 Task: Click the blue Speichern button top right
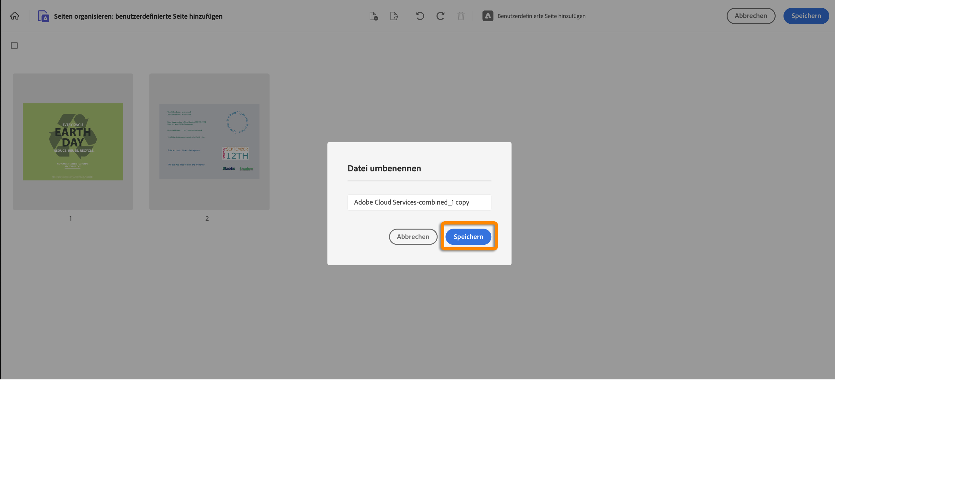(x=806, y=15)
